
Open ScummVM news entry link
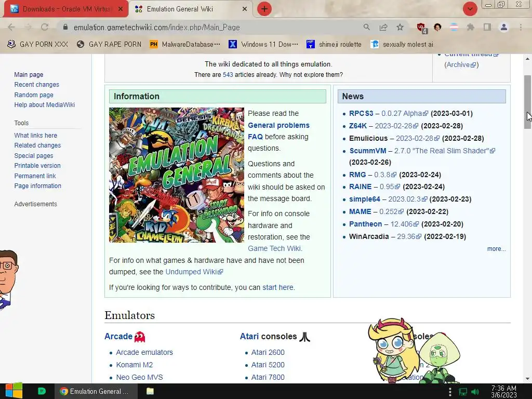click(368, 151)
